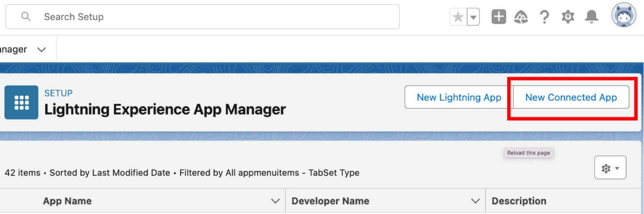Click the New Connected App button
This screenshot has width=644, height=214.
571,97
